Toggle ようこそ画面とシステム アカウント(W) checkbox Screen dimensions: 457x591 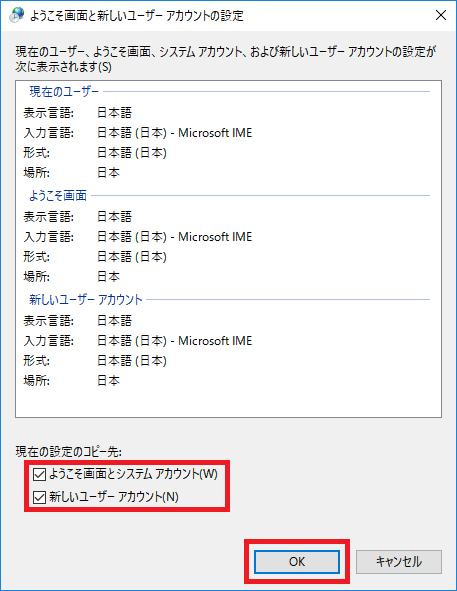point(39,474)
